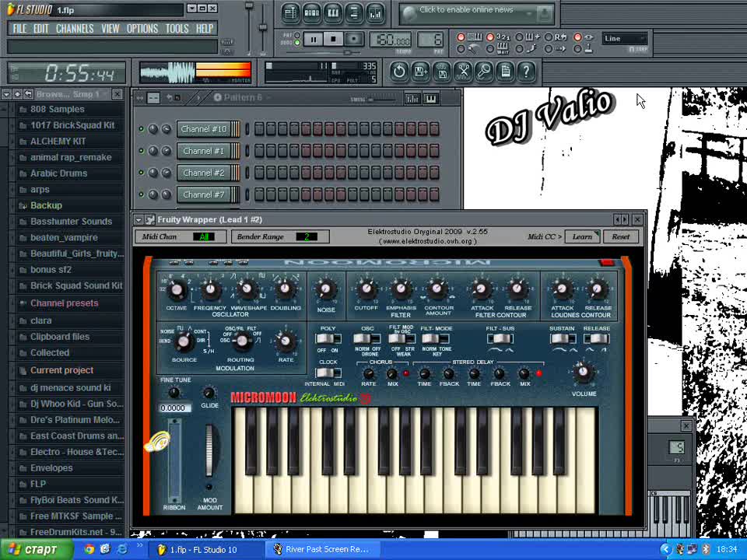Open the Pattern 6 selector dropdown
Image resolution: width=747 pixels, height=560 pixels.
(243, 98)
